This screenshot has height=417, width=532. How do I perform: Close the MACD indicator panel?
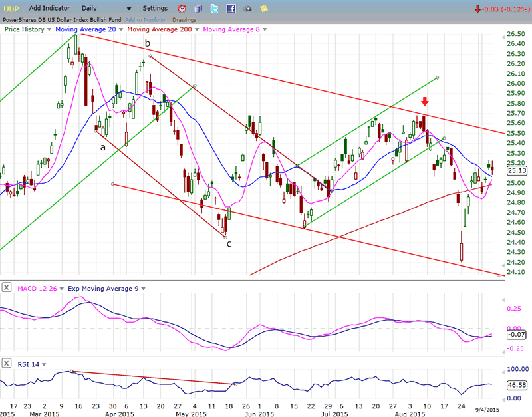[6, 288]
